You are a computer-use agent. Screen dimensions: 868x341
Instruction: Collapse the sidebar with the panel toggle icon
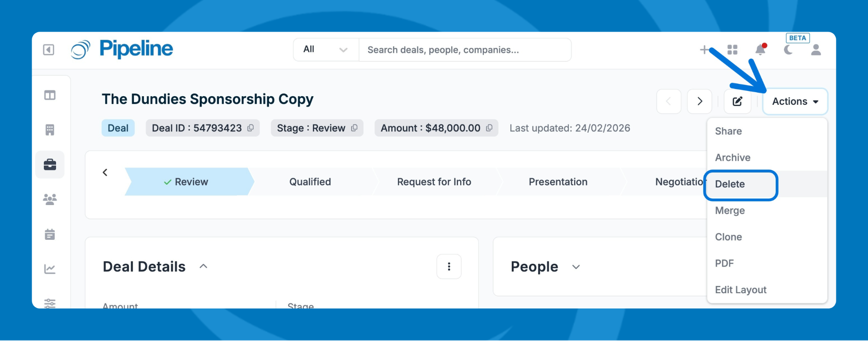pyautogui.click(x=48, y=50)
